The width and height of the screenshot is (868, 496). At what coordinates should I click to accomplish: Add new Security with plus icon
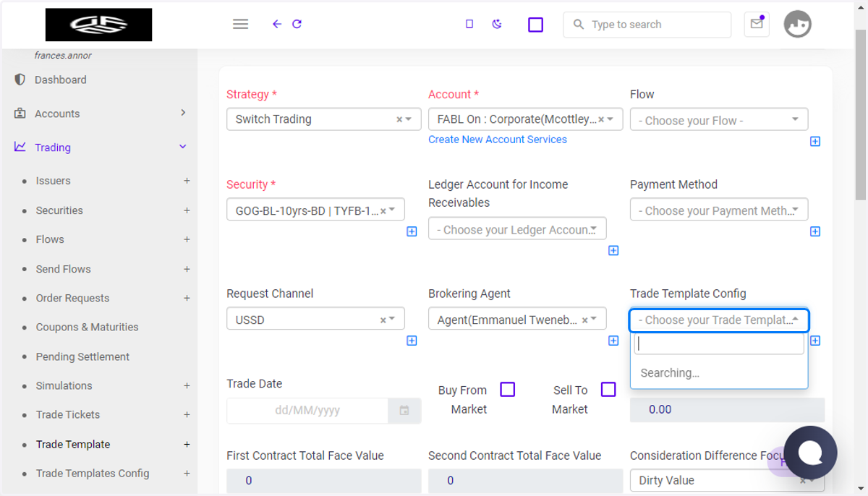pyautogui.click(x=412, y=231)
